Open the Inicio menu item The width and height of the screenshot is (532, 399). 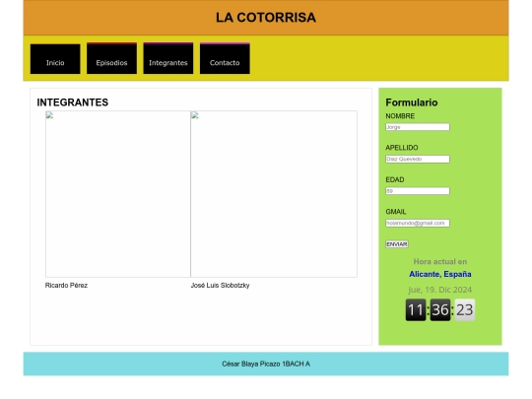point(55,59)
